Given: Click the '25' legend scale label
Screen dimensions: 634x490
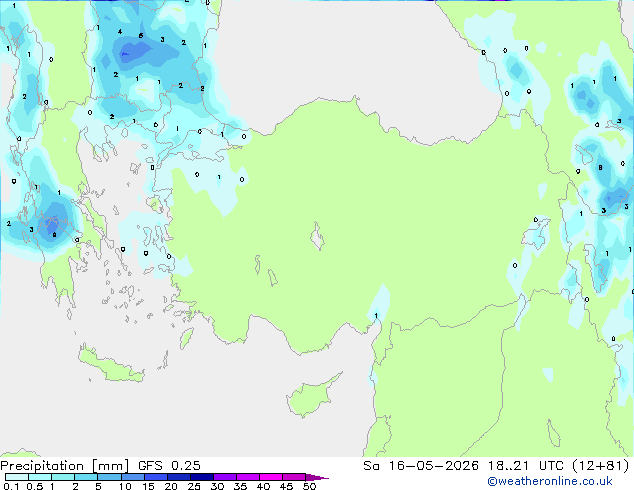Looking at the screenshot, I should click(194, 486).
